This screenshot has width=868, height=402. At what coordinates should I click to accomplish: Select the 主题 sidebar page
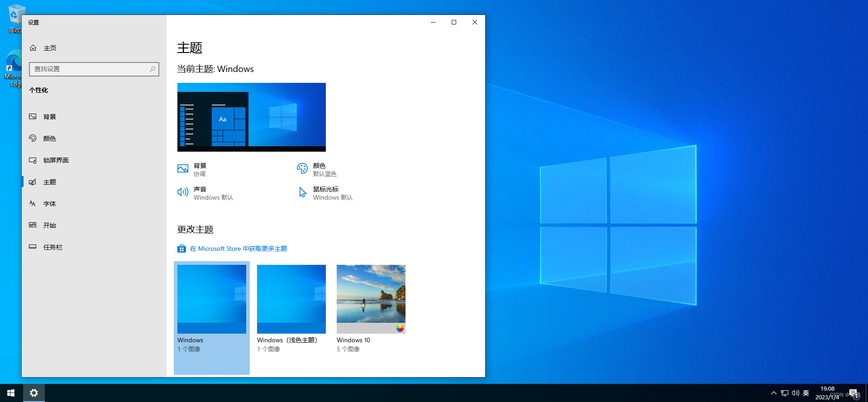[94, 182]
